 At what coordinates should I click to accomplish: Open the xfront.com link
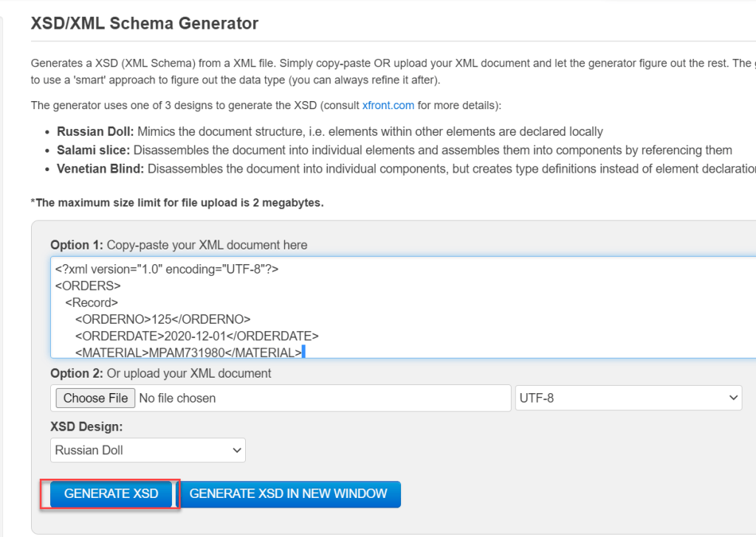(388, 105)
